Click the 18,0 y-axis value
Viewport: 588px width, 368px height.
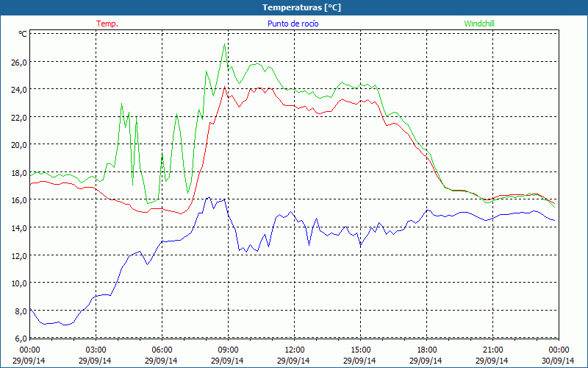(x=19, y=172)
